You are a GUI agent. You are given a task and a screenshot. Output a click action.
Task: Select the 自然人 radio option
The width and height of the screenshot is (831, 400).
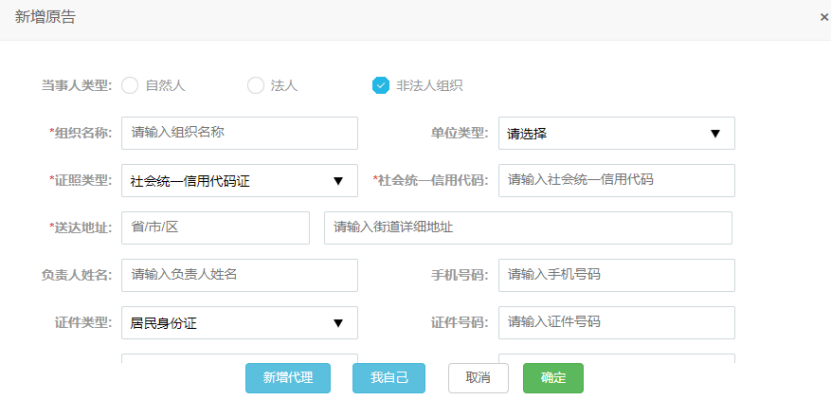point(130,85)
